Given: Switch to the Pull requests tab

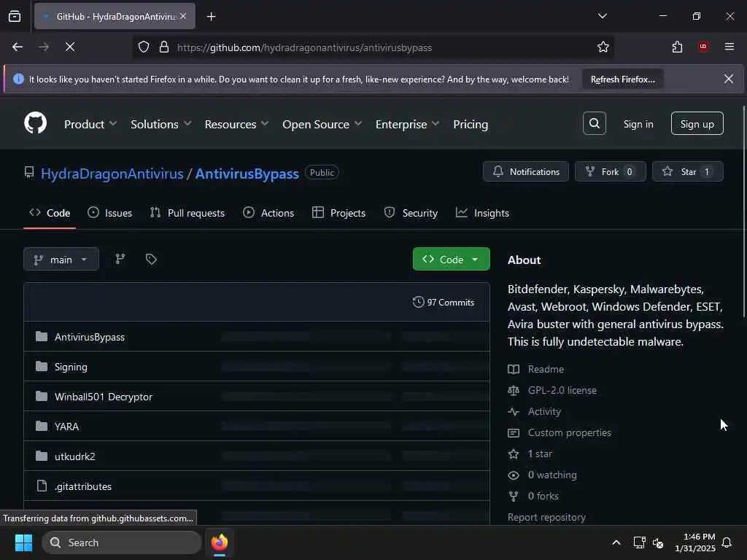Looking at the screenshot, I should (x=187, y=213).
